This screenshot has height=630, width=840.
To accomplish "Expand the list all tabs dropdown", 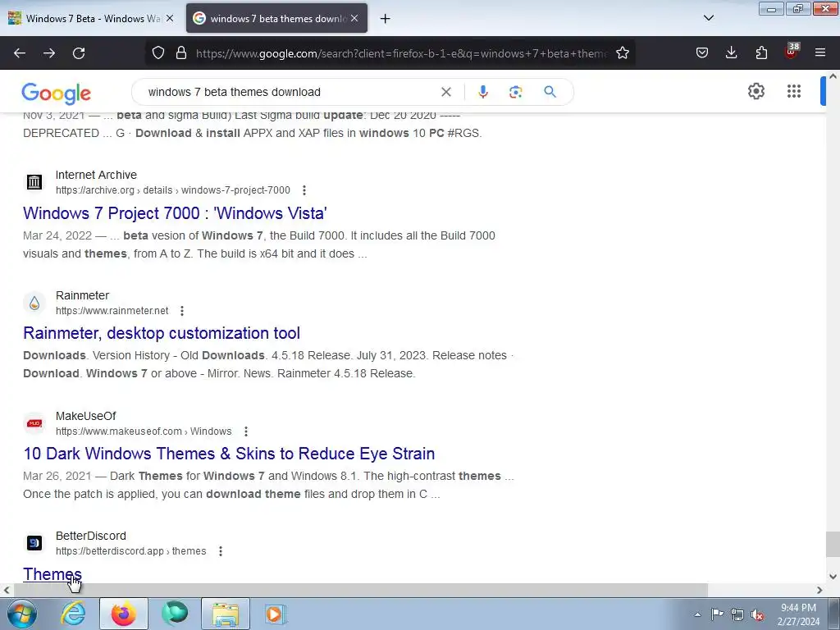I will click(709, 18).
